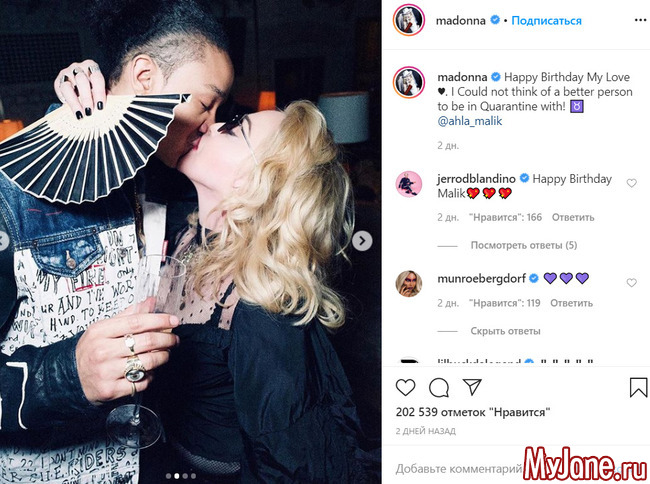Screen dimensions: 650x484
Task: Reply to jerrodblandino's comment via Ответить
Action: (573, 217)
